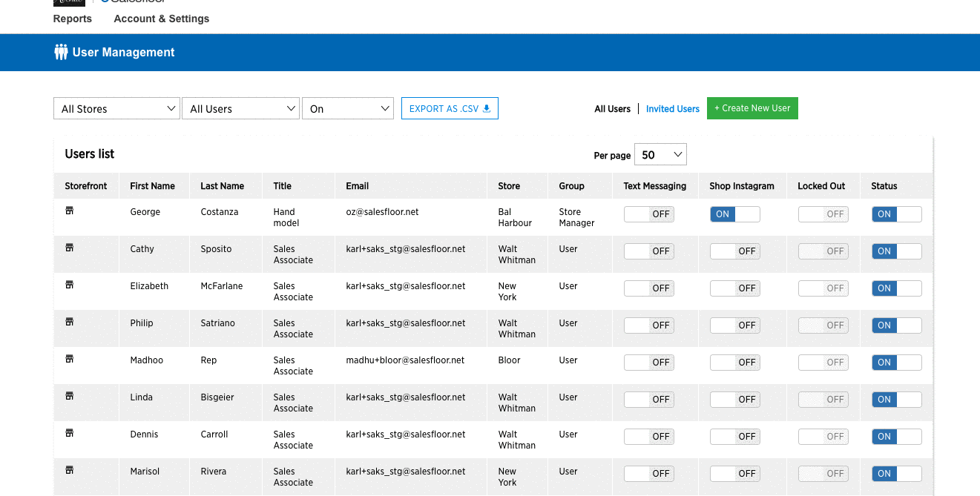Open the All Stores dropdown
Viewport: 980px width, 496px height.
click(117, 109)
